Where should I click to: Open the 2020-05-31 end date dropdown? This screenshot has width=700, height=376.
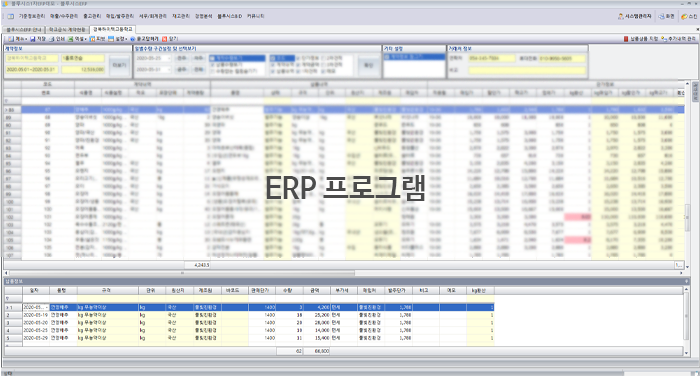tap(168, 70)
